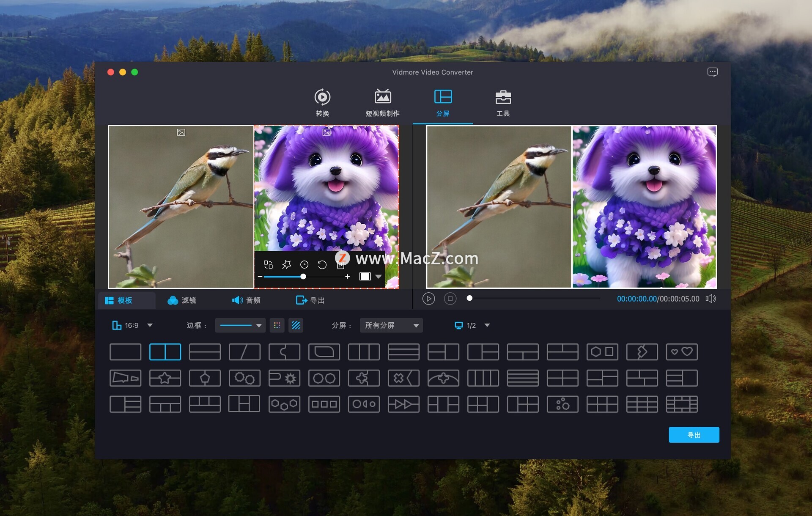
Task: Select the starburst shape template
Action: 284,378
